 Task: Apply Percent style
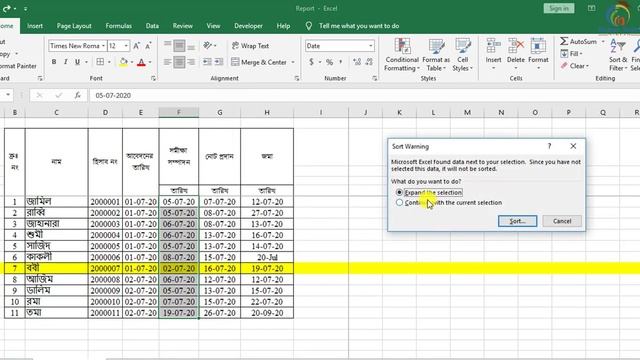click(x=329, y=62)
